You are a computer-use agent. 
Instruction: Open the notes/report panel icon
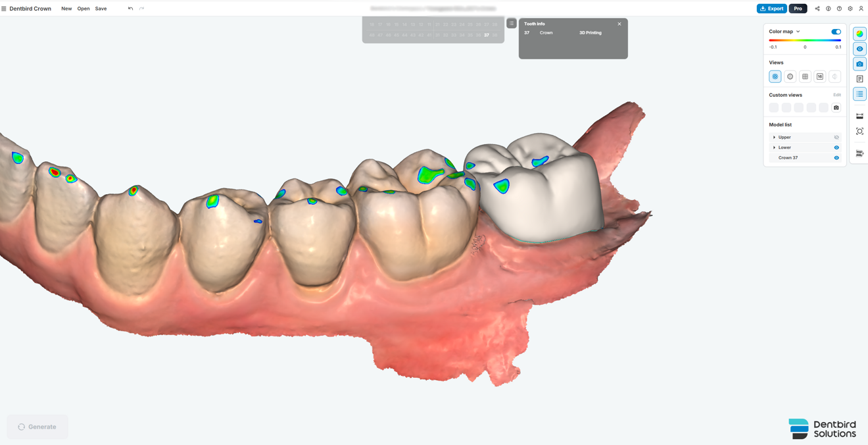[x=859, y=78]
